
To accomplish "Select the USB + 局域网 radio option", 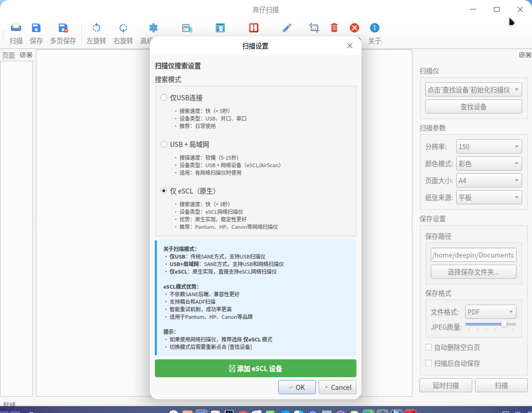I will 164,144.
